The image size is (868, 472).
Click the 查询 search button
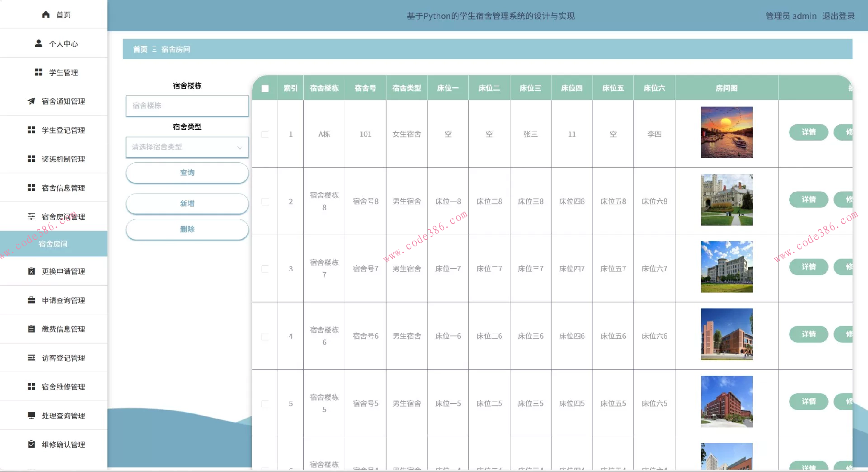pos(187,173)
